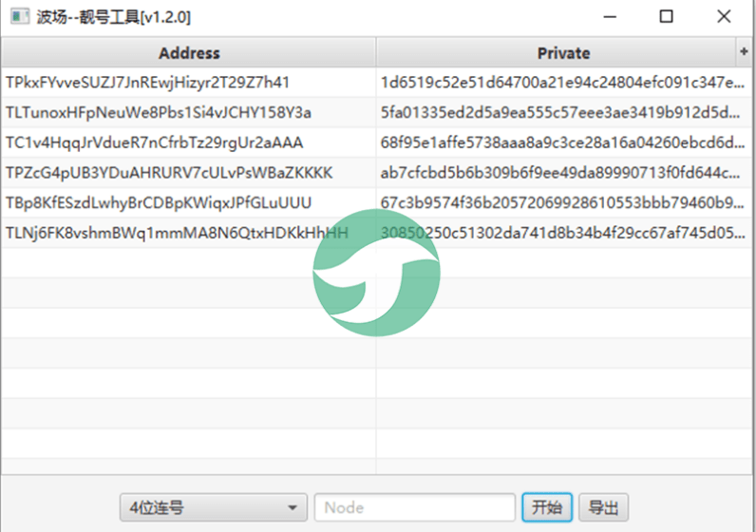This screenshot has width=756, height=532.
Task: Open the column menu plus button
Action: click(x=744, y=51)
